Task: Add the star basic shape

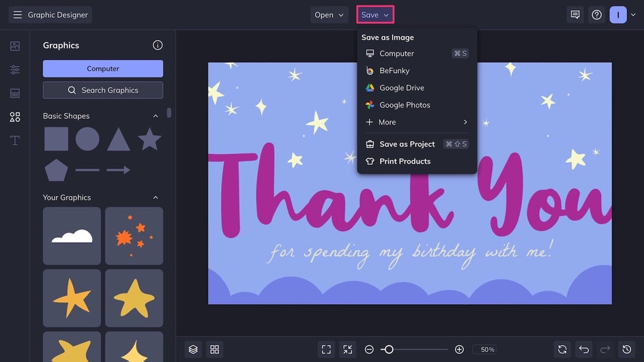Action: 149,138
